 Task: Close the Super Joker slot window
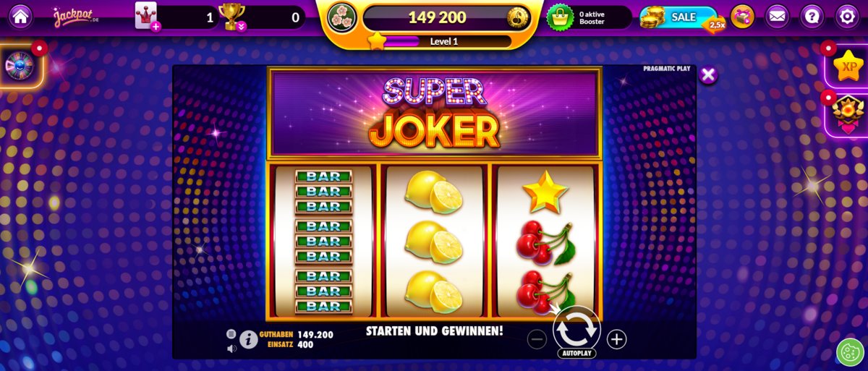(x=709, y=74)
